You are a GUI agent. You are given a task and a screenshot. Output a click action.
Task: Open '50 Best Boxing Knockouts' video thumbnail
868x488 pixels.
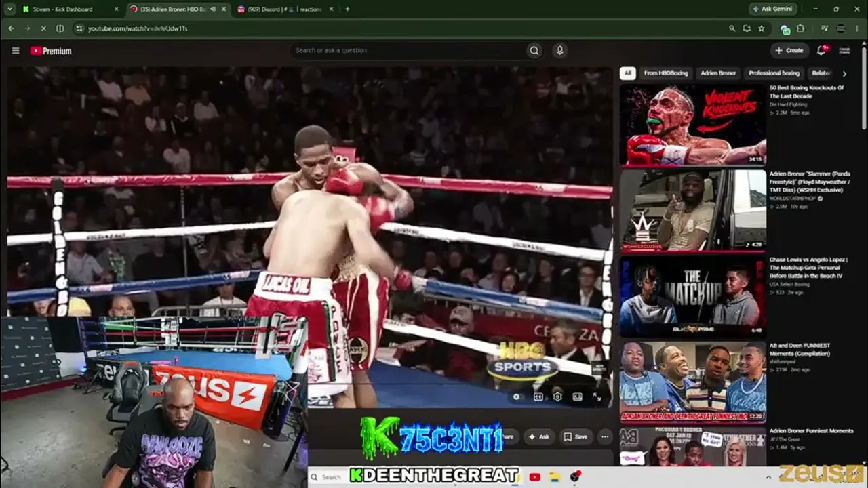pos(693,125)
